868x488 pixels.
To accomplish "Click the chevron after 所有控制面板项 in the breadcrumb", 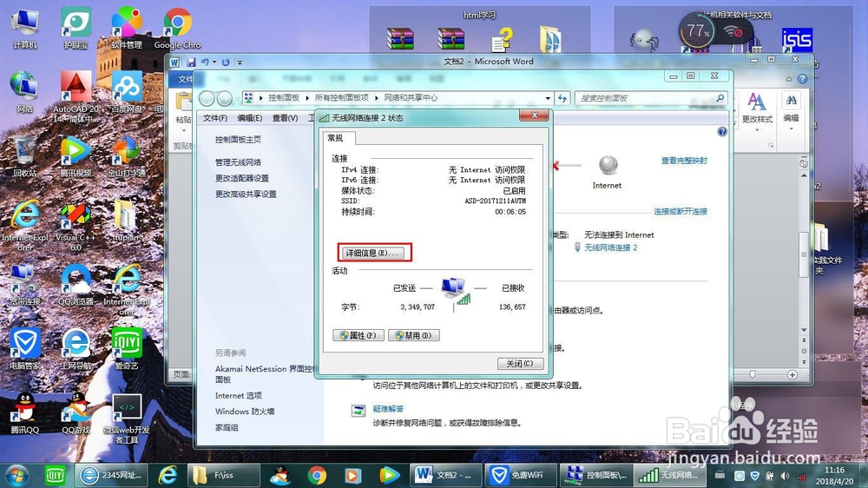I will click(377, 98).
